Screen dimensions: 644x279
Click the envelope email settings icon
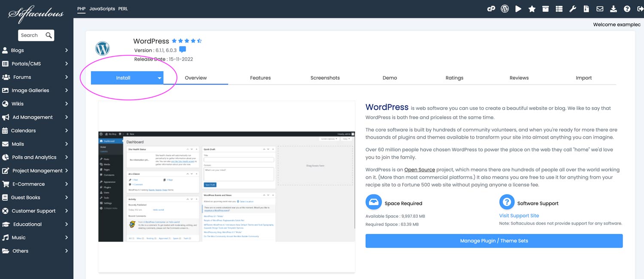click(600, 9)
